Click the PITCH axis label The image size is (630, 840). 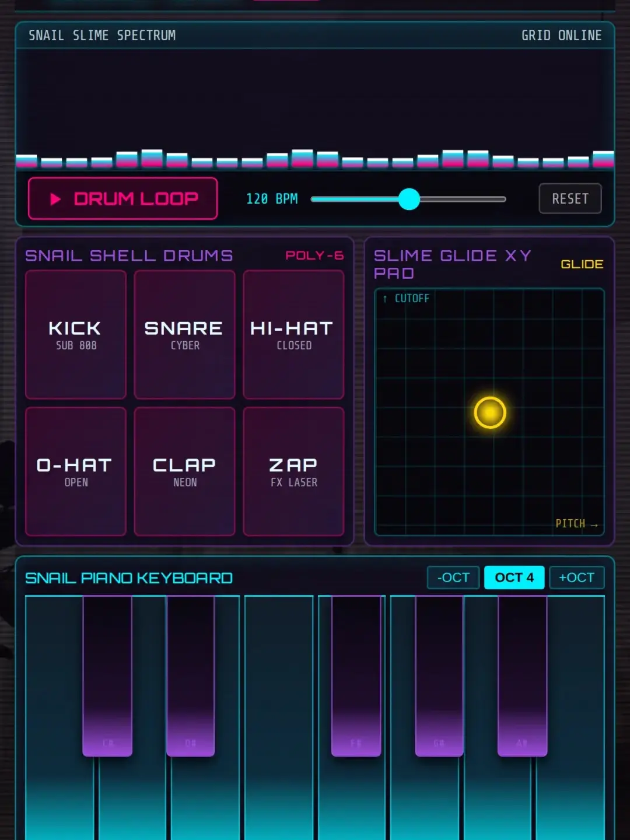(x=577, y=524)
